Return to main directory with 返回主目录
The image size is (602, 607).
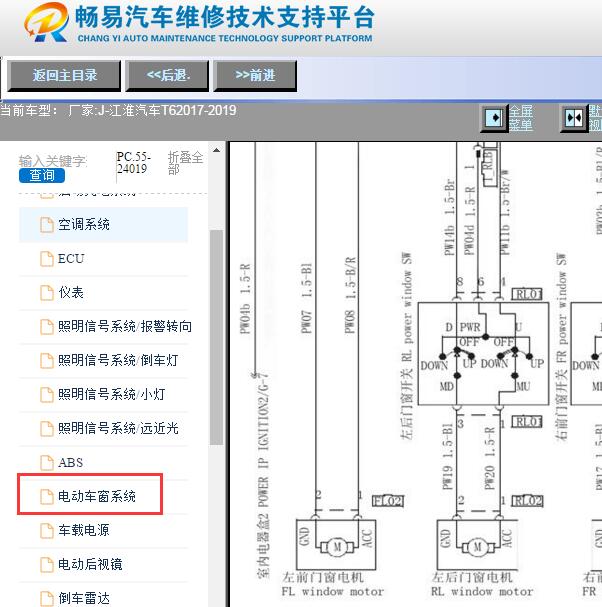coord(64,75)
